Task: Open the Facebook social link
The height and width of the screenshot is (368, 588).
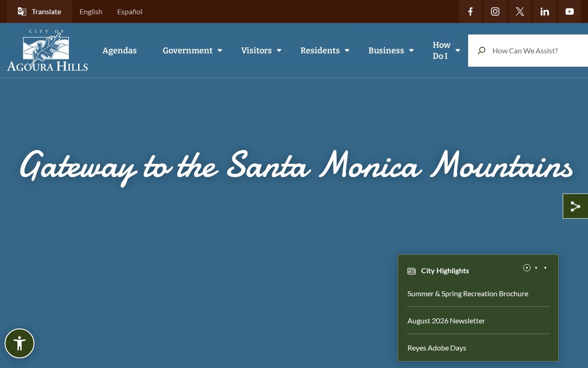Action: point(470,11)
